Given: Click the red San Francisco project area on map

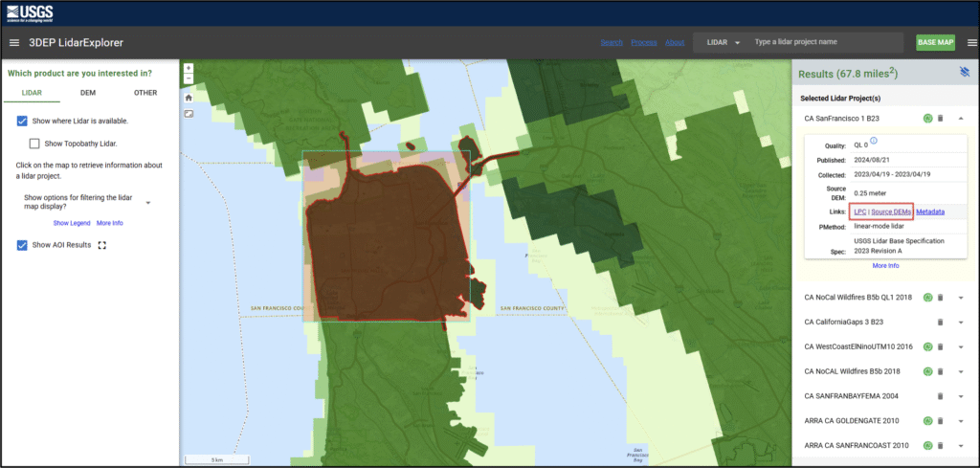Looking at the screenshot, I should [x=388, y=244].
